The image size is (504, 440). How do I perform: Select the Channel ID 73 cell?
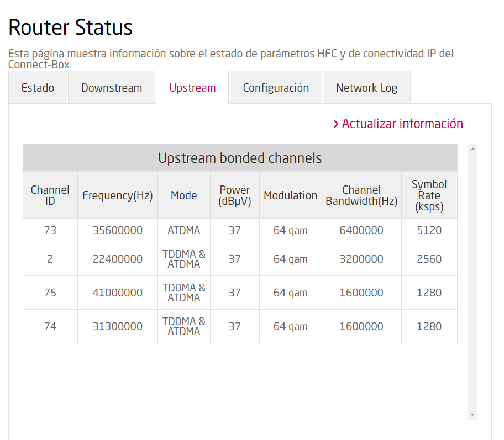50,230
